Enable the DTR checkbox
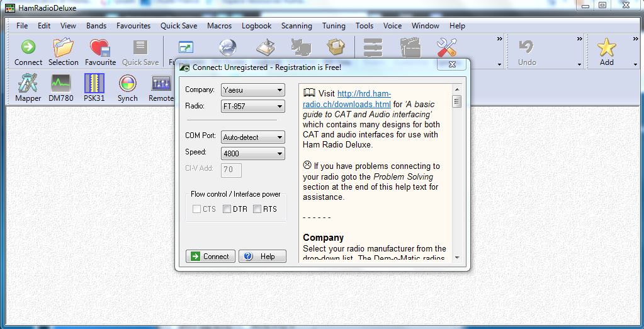Screen dimensions: 644x329 coord(227,209)
